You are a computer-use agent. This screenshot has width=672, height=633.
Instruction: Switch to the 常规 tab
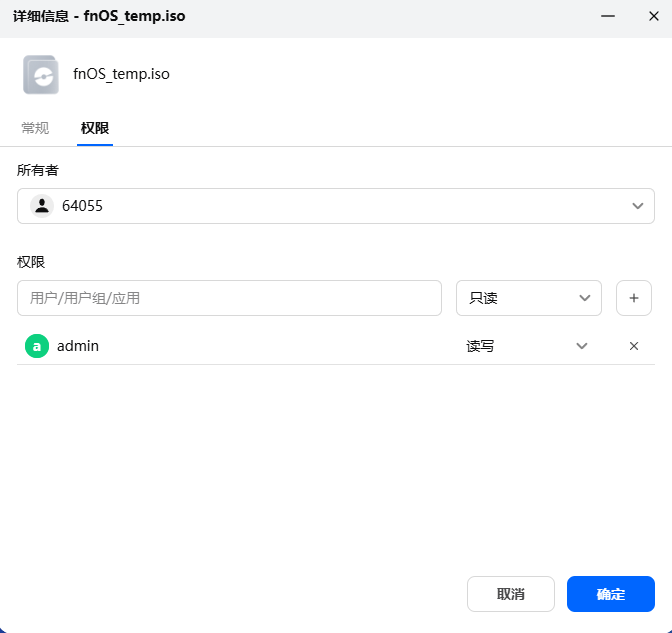click(35, 128)
